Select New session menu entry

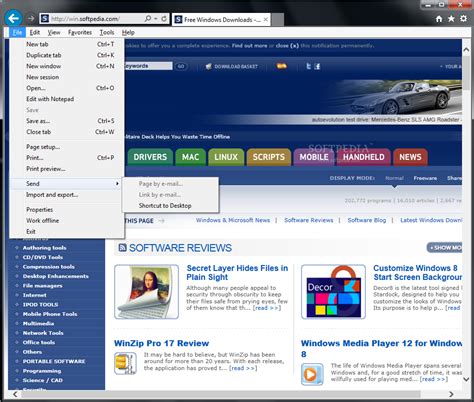(67, 77)
